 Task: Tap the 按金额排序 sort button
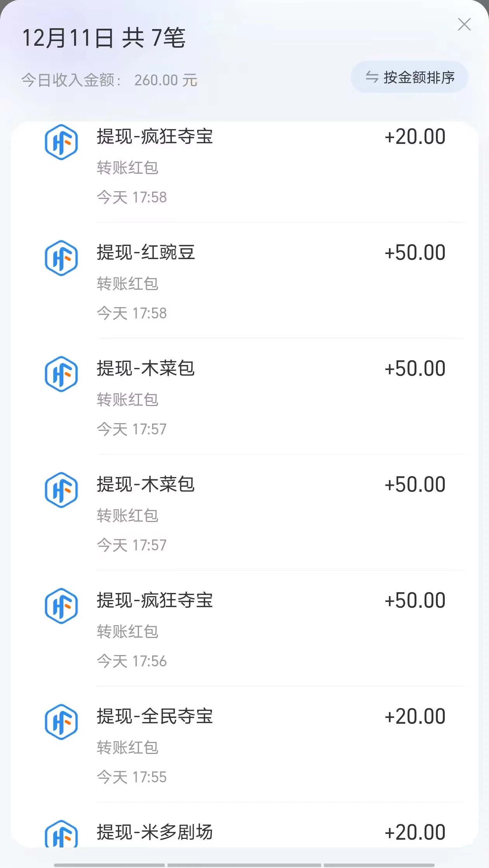click(x=409, y=77)
